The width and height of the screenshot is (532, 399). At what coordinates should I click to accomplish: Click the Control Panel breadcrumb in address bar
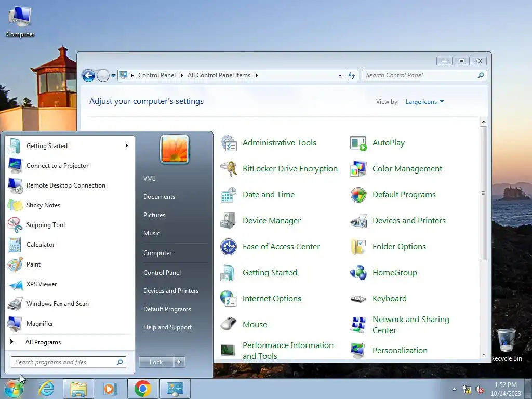pos(157,76)
